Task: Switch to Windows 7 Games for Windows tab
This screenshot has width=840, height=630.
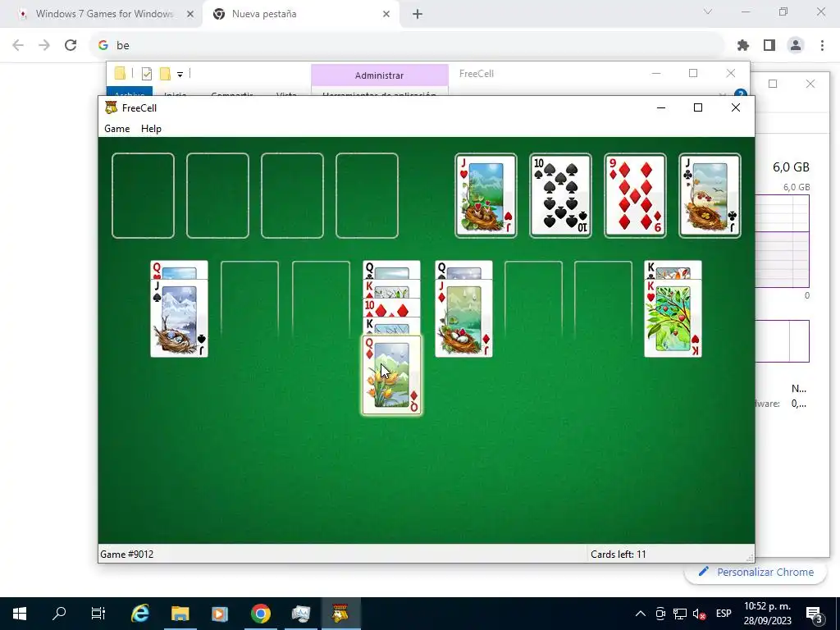Action: click(x=104, y=14)
